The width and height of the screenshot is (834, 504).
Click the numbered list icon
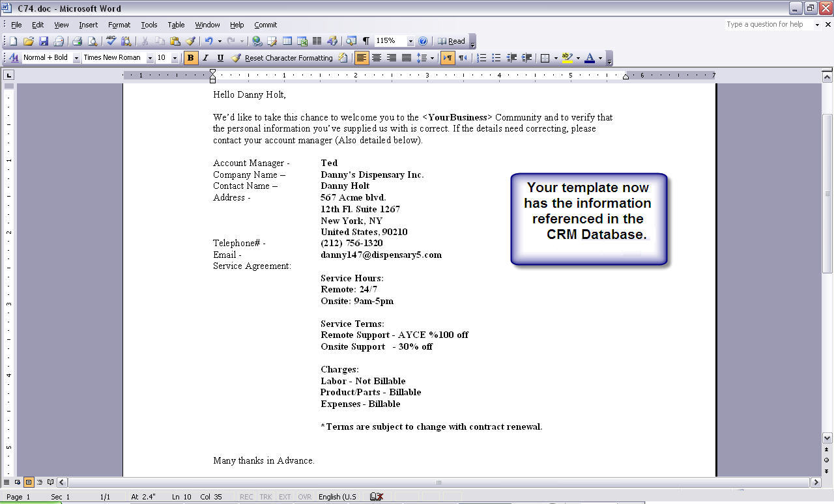[482, 58]
